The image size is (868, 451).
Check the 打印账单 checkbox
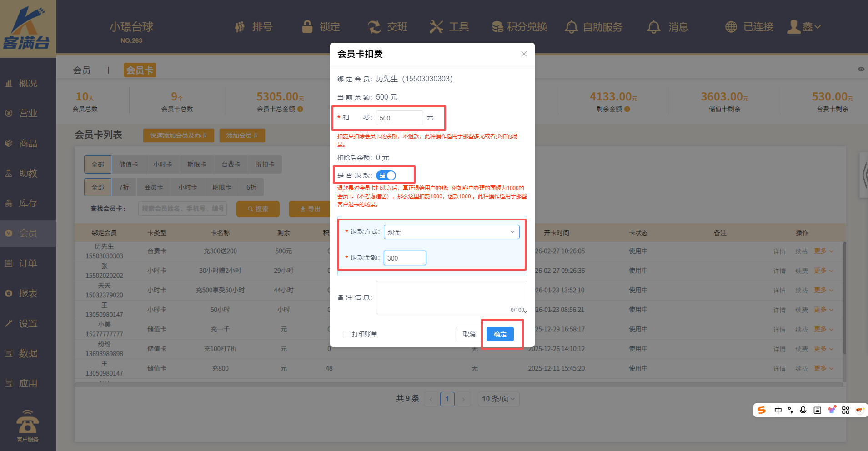[x=346, y=335]
